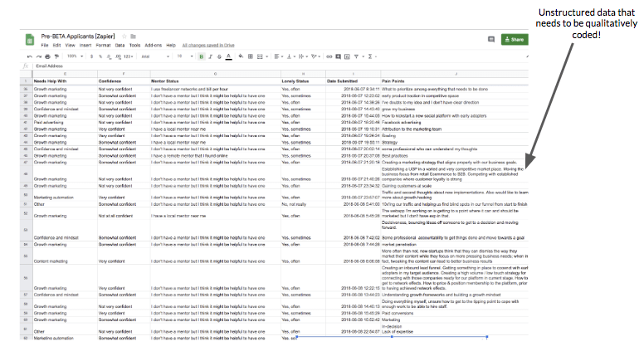
Task: Select the 'Pain Points' header cell
Action: 454,81
